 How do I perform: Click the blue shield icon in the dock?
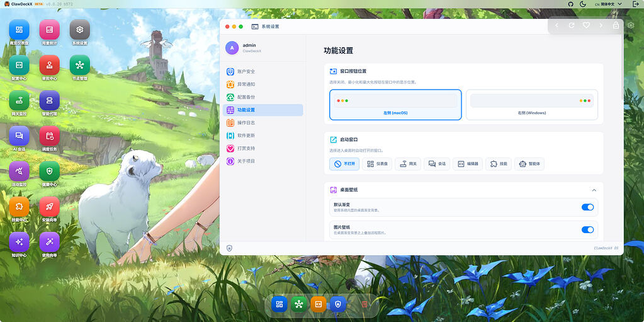click(338, 304)
